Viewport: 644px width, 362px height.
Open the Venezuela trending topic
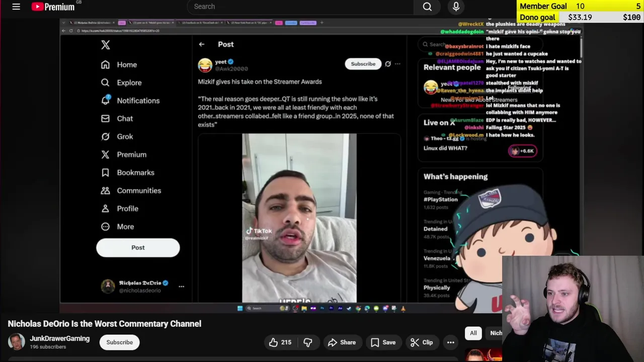click(x=437, y=258)
